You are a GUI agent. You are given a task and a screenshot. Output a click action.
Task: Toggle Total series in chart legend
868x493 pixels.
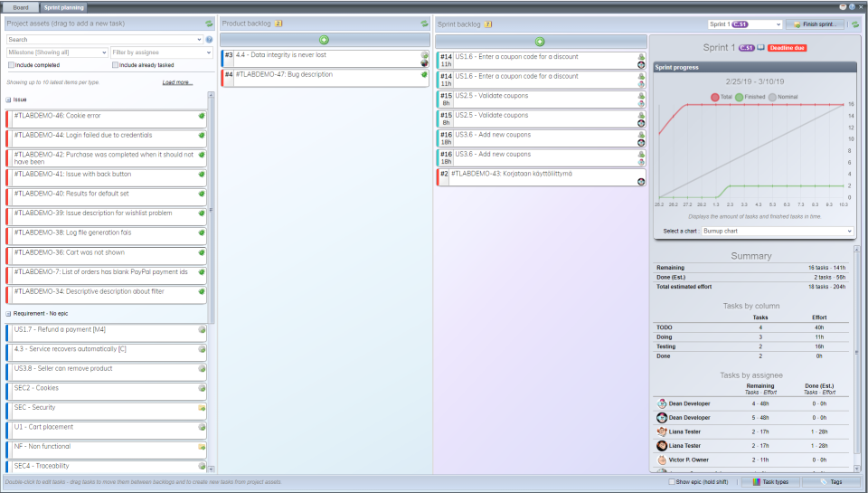coord(722,97)
